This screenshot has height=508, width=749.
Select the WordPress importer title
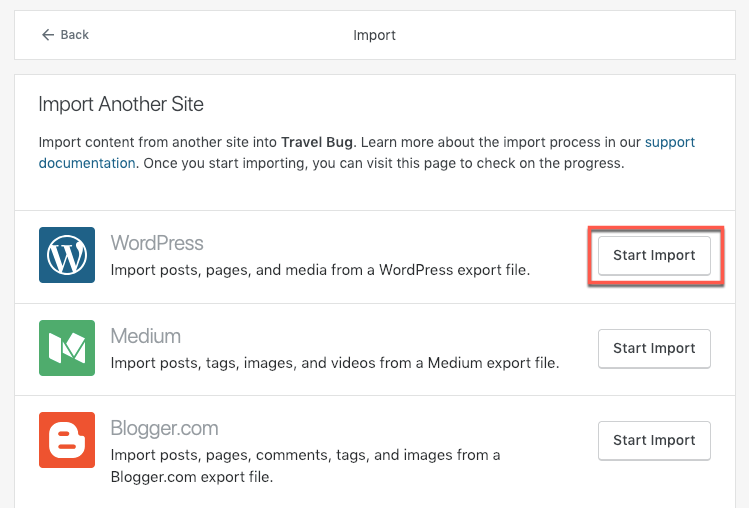tap(157, 243)
